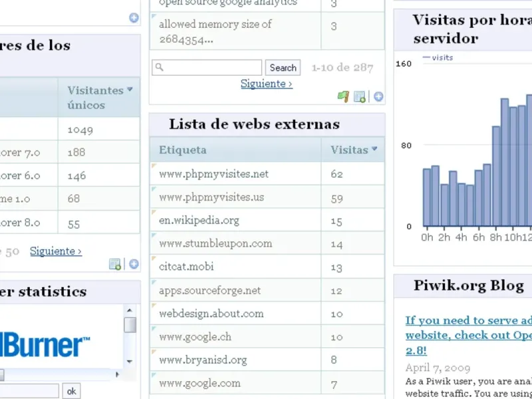Click the visits legend in hourly chart
532x399 pixels.
pos(438,57)
